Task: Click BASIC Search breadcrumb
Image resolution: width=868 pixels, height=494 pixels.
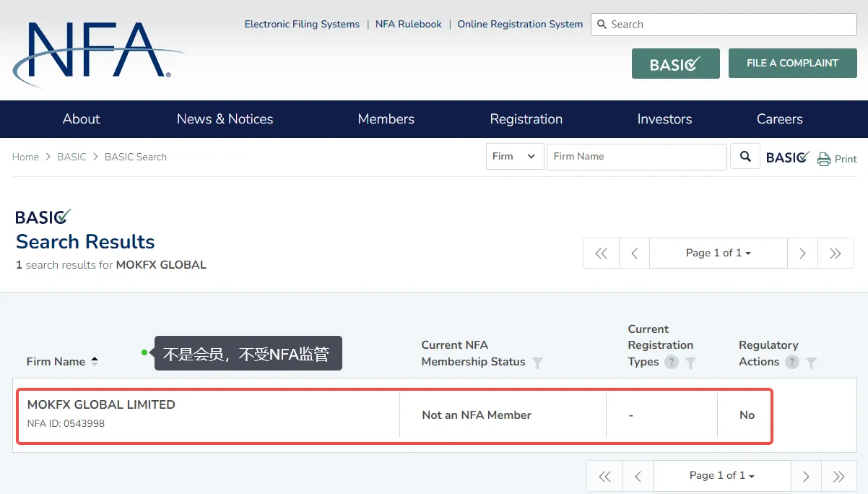Action: (136, 157)
